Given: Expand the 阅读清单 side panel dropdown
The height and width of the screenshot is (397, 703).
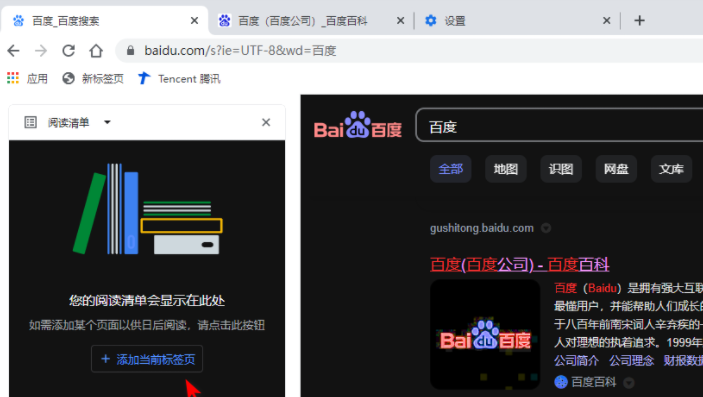Looking at the screenshot, I should coord(107,122).
